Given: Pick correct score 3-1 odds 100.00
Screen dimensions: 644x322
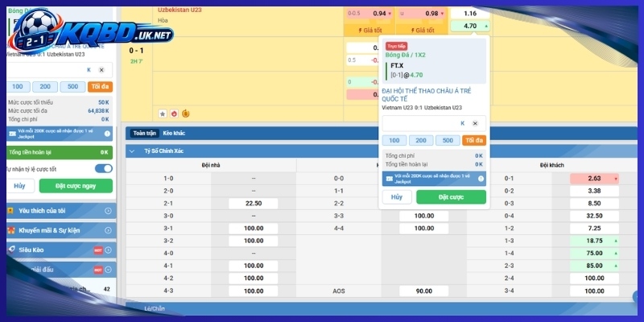Looking at the screenshot, I should [x=254, y=229].
